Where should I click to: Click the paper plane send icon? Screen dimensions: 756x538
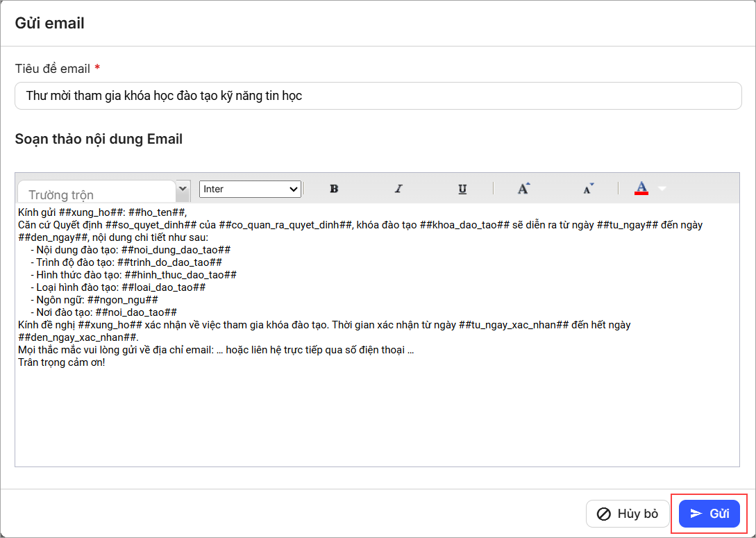696,514
